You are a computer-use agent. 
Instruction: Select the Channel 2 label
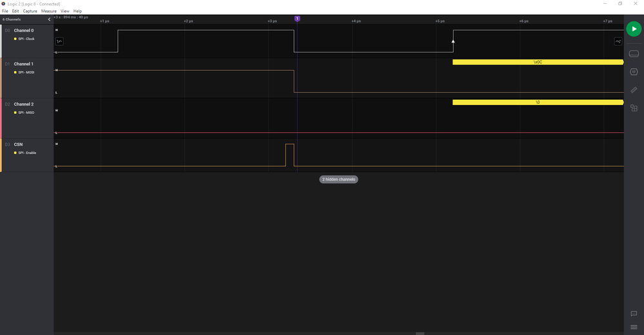click(24, 104)
